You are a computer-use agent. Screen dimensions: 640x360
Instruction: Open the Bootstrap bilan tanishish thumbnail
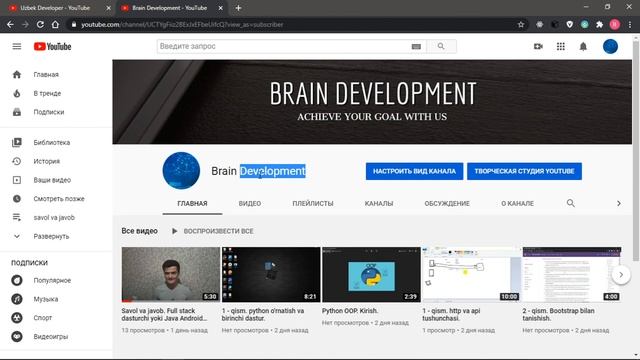click(571, 274)
